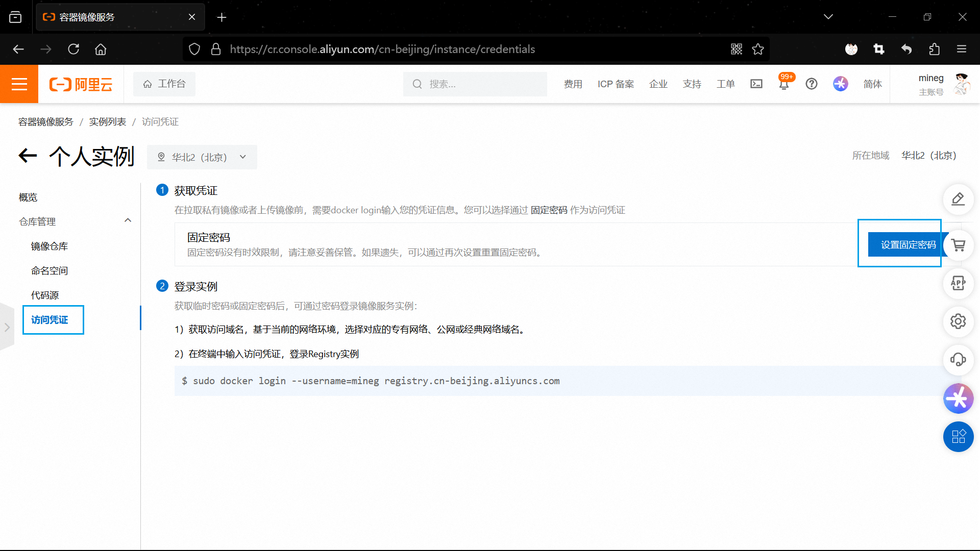
Task: Go to 容器镜像服务 breadcrumb
Action: 46,121
